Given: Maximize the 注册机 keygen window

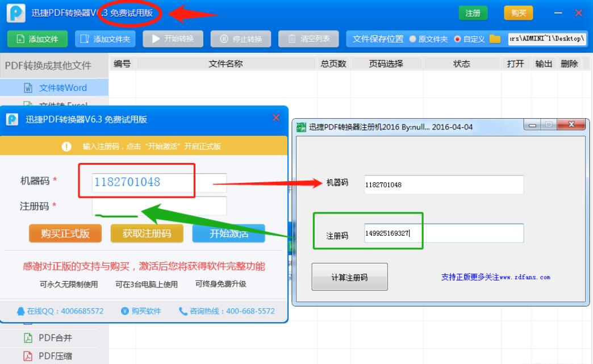Looking at the screenshot, I should 549,125.
